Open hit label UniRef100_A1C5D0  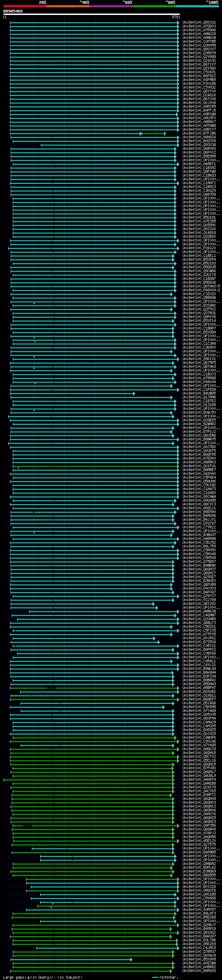point(199,447)
